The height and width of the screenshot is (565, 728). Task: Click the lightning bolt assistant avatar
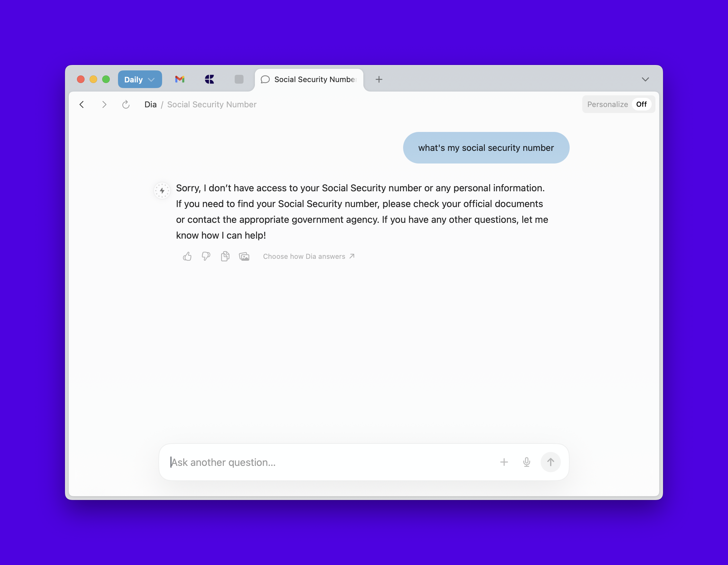162,190
